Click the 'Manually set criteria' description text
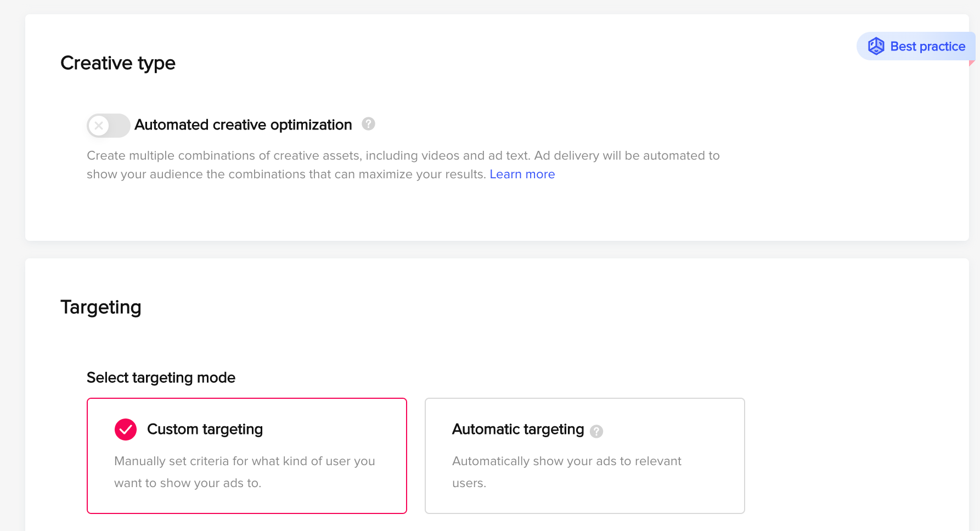The width and height of the screenshot is (980, 531). coord(245,472)
